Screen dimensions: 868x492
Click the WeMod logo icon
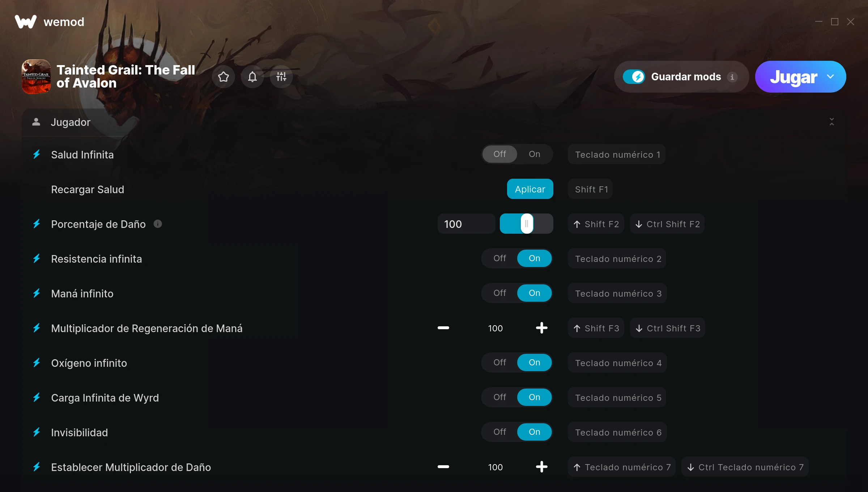click(26, 22)
